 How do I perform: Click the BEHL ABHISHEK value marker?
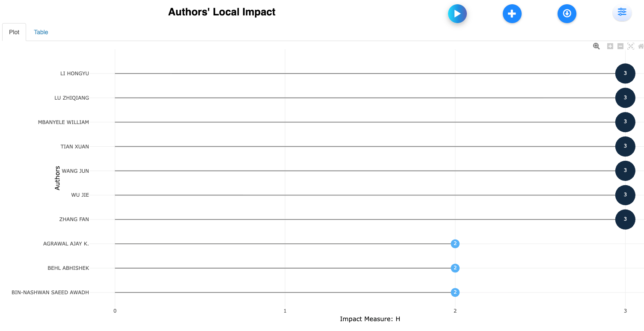point(455,268)
